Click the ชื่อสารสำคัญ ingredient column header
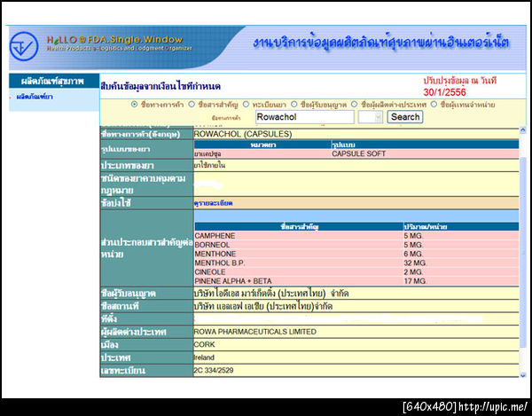The height and width of the screenshot is (416, 532). pos(299,227)
